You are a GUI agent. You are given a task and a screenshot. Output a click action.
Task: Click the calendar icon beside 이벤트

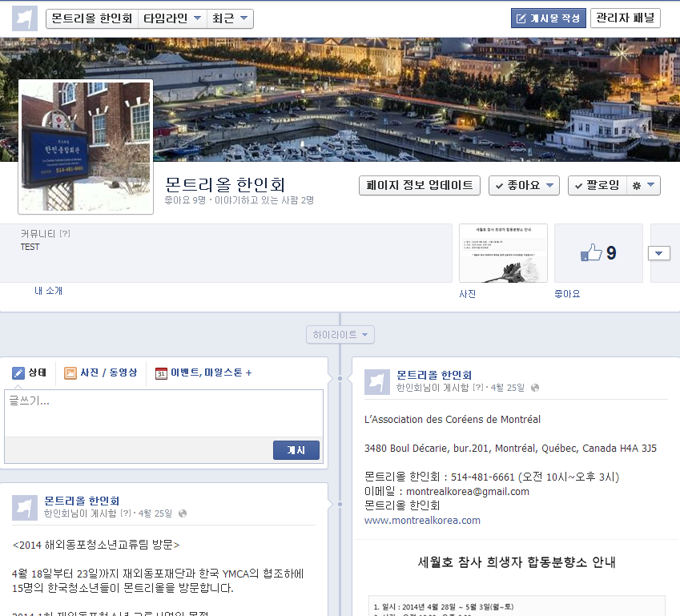point(161,373)
